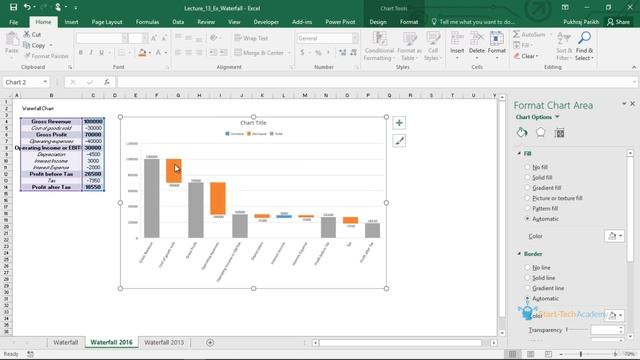The height and width of the screenshot is (360, 640).
Task: Click the Save icon in title bar
Action: [x=13, y=7]
